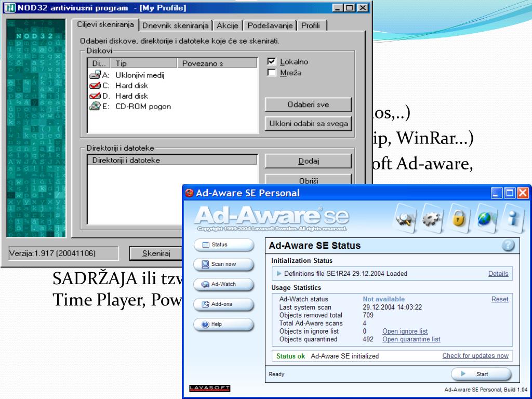532x399 pixels.
Task: Click the 'Povezano s' column header
Action: point(217,63)
